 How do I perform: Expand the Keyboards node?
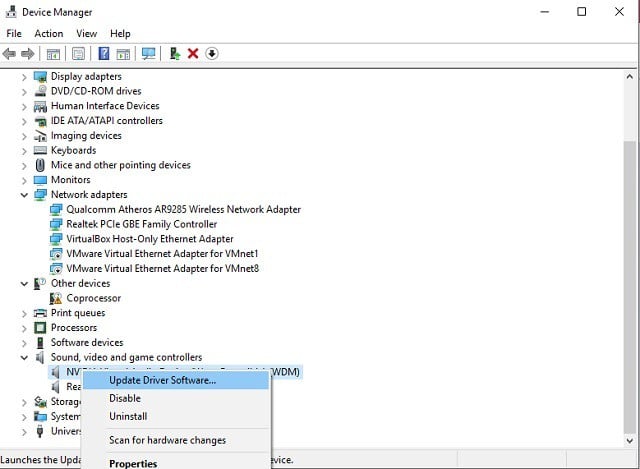click(24, 151)
